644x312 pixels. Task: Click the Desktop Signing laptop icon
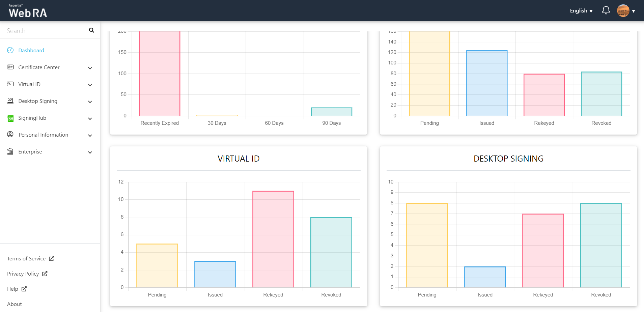pos(10,101)
